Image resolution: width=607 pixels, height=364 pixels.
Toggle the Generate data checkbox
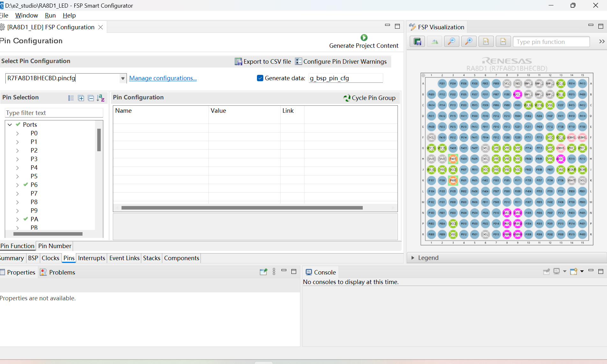point(260,78)
